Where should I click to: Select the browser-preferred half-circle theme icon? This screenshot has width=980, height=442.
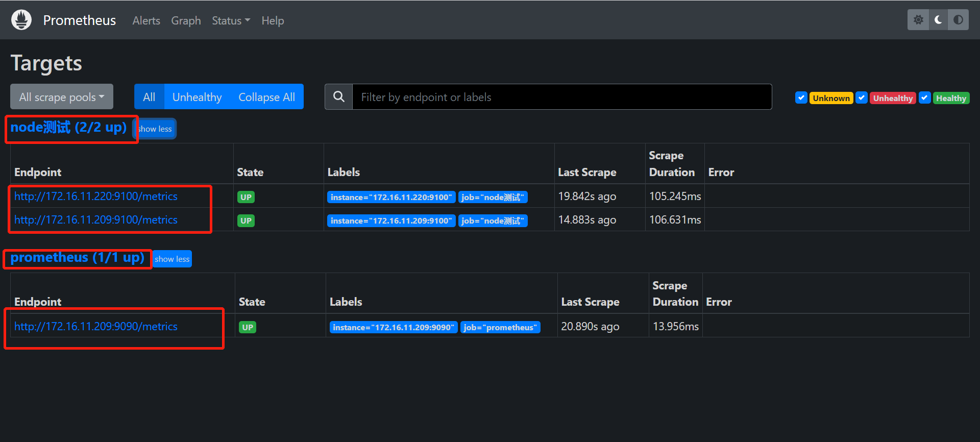(958, 20)
